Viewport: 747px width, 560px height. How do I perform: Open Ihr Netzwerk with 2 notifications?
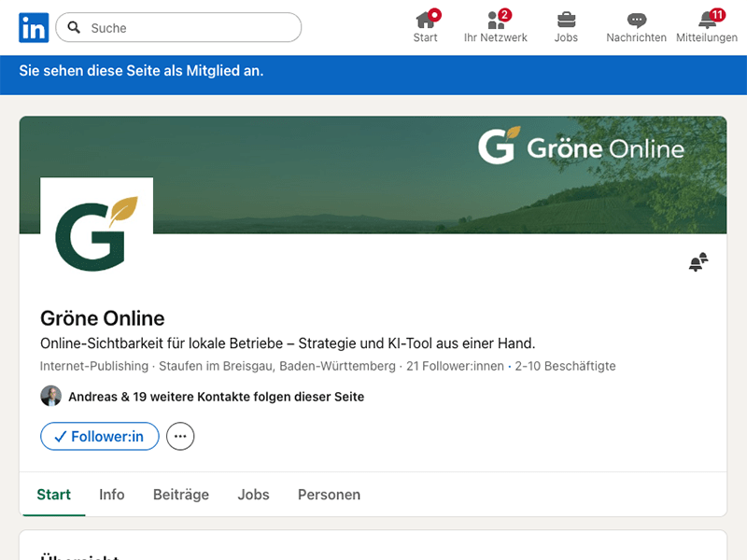click(496, 27)
